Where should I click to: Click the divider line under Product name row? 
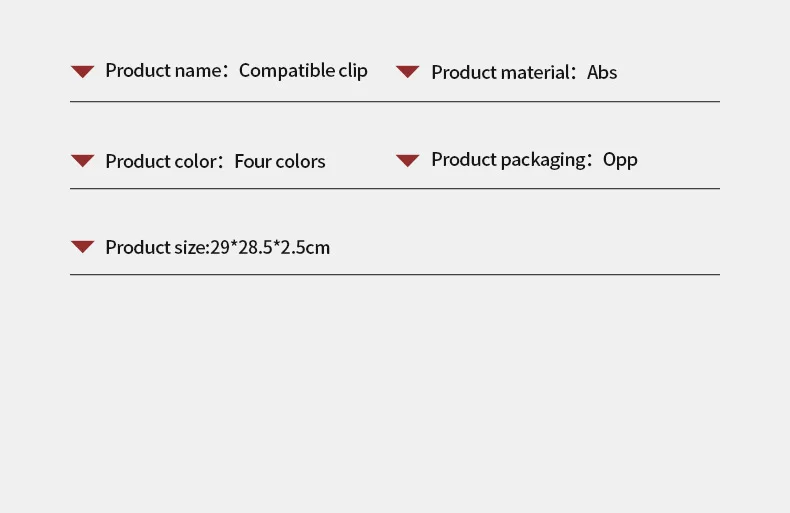(395, 101)
